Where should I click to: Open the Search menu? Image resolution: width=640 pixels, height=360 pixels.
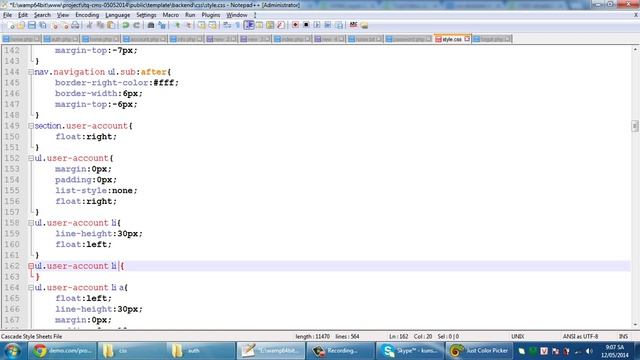tap(42, 15)
